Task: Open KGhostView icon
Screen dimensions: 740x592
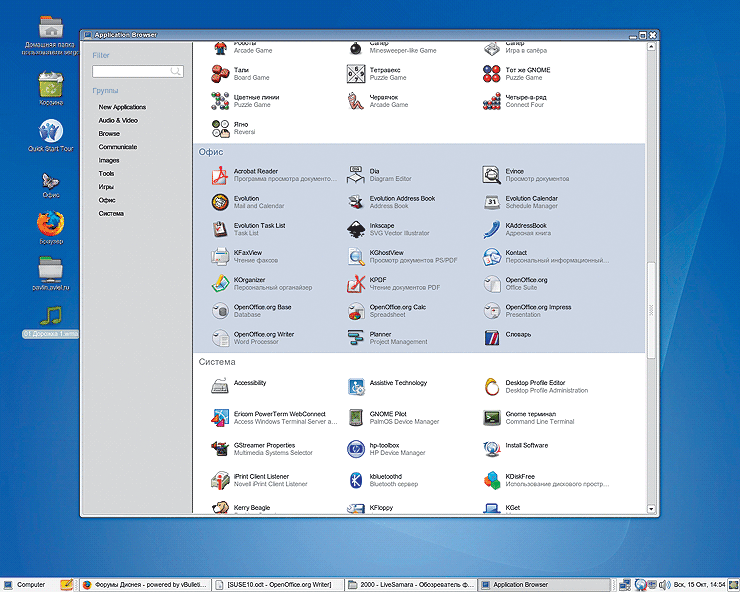Action: (355, 256)
